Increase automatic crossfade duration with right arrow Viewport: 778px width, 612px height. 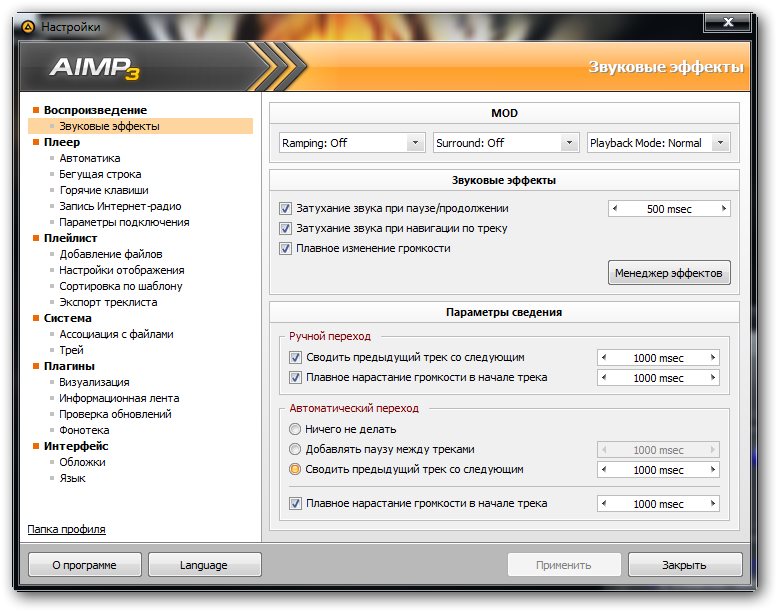712,470
